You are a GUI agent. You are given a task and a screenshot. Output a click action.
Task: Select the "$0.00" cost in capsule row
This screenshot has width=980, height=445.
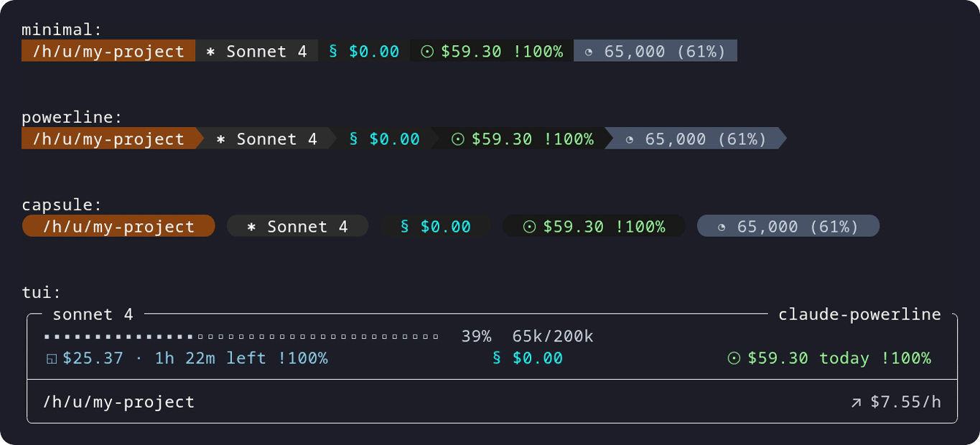click(x=446, y=227)
